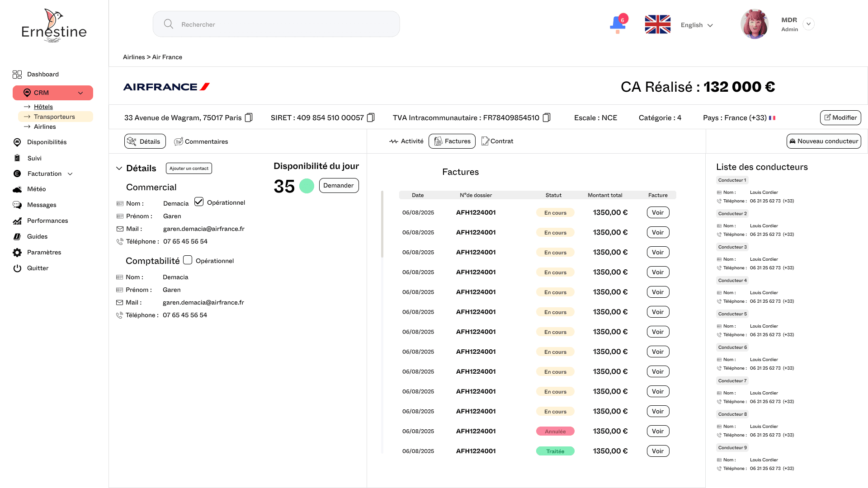Click the notification bell icon
Image resolution: width=868 pixels, height=488 pixels.
tap(618, 23)
